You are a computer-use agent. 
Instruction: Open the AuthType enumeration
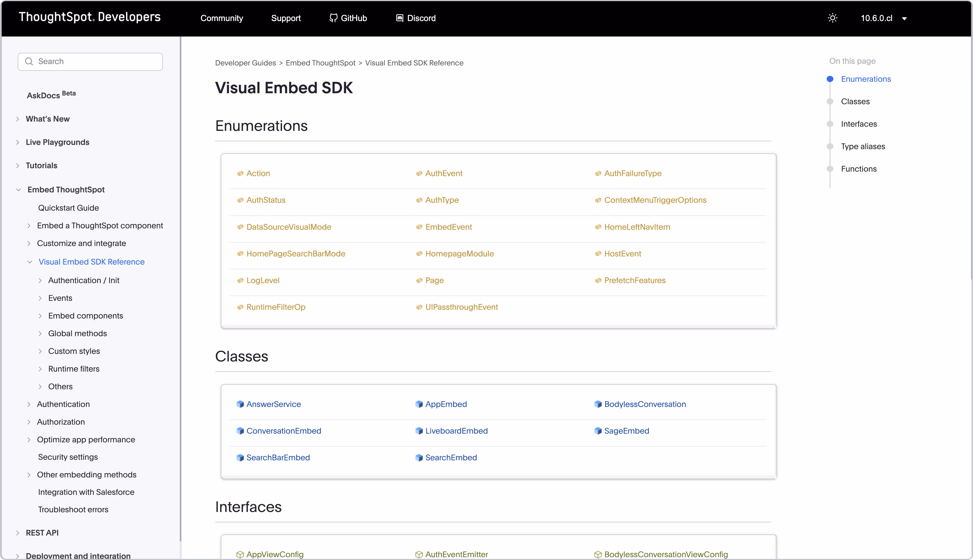pyautogui.click(x=442, y=200)
